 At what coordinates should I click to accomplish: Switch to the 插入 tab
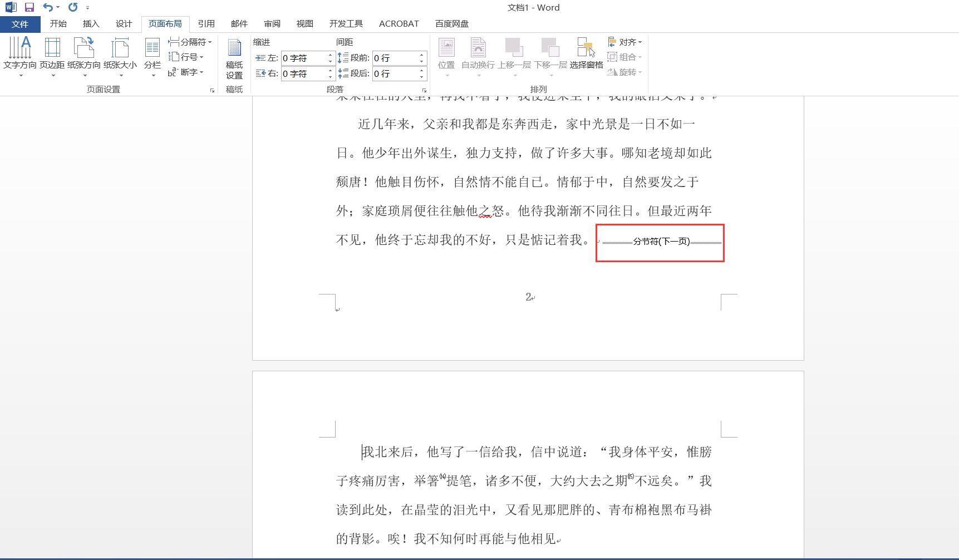[91, 24]
